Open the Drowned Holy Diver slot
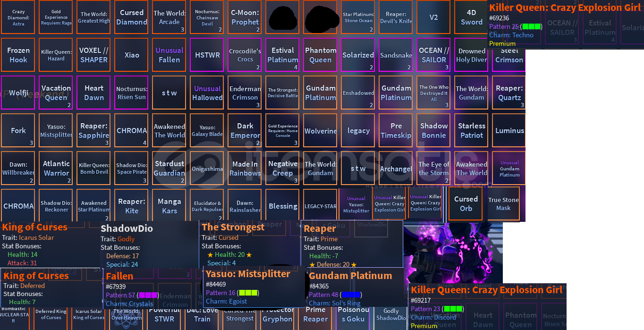644x330 pixels. (472, 55)
